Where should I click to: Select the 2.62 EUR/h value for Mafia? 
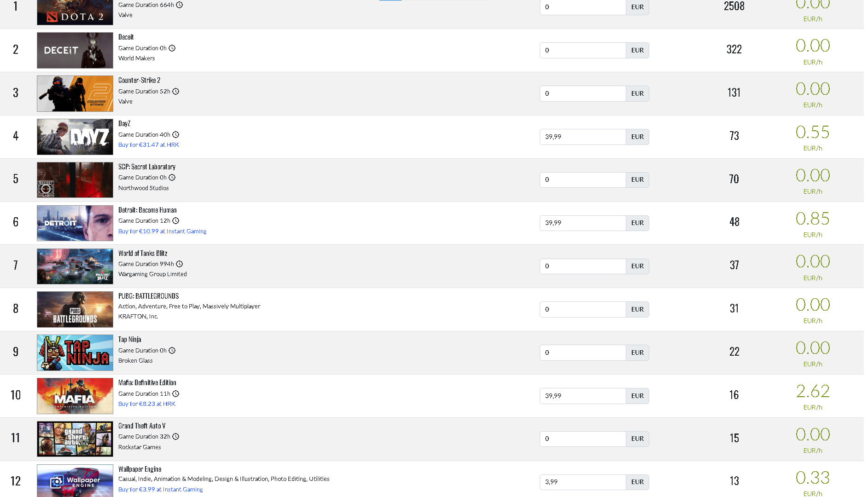[x=813, y=392]
